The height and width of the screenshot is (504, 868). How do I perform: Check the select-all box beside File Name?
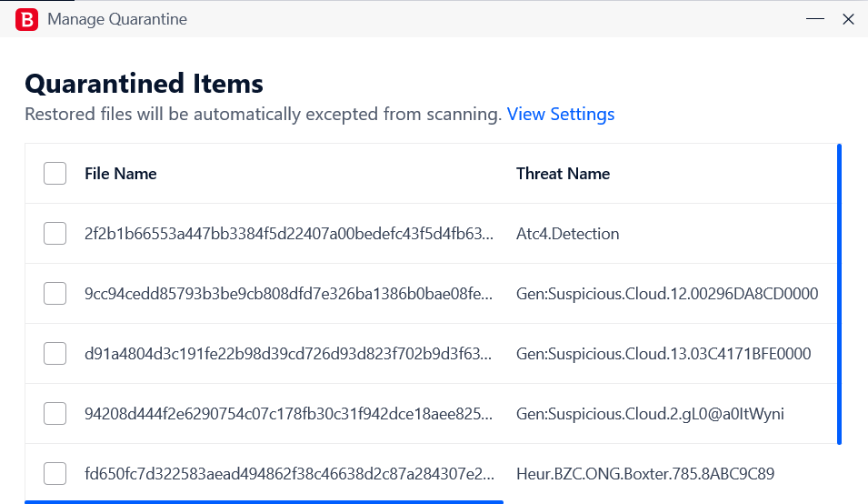pyautogui.click(x=55, y=174)
